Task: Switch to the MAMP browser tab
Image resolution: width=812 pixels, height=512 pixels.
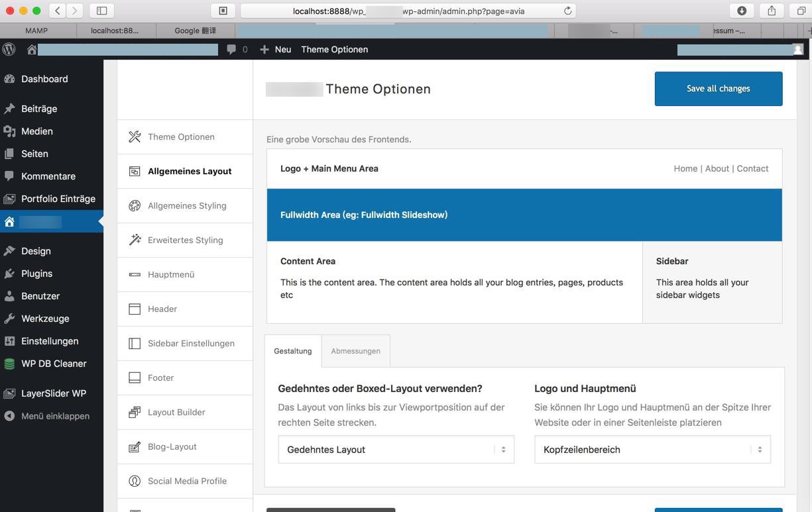Action: point(37,30)
